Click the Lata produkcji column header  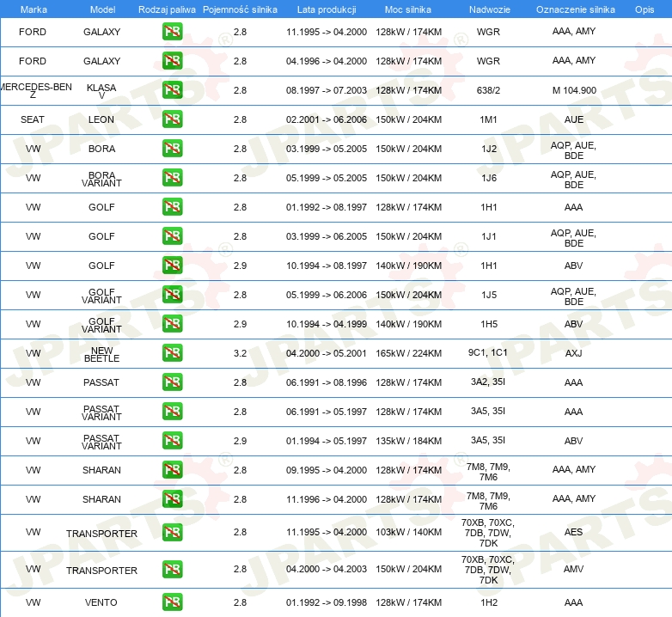(327, 9)
